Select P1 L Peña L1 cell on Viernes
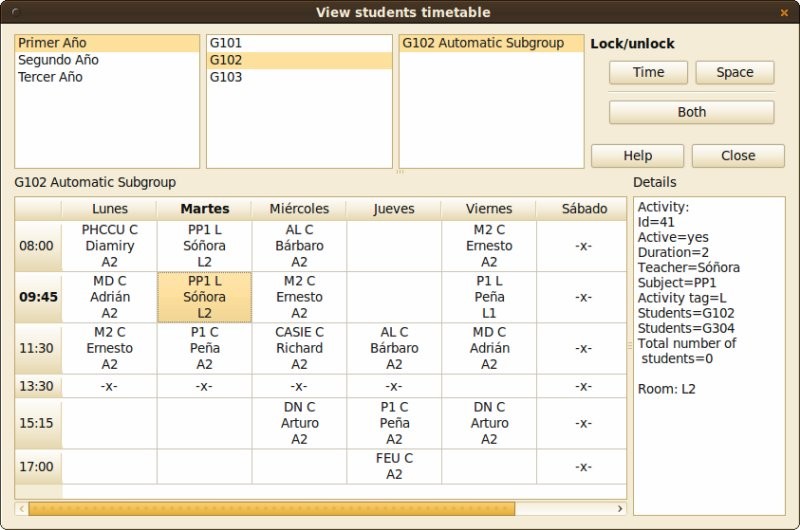 pyautogui.click(x=489, y=297)
